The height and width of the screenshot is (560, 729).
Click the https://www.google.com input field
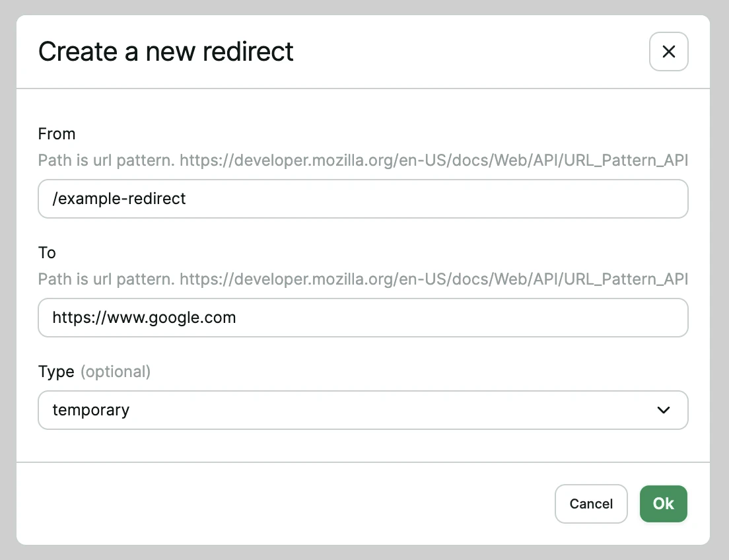tap(363, 318)
